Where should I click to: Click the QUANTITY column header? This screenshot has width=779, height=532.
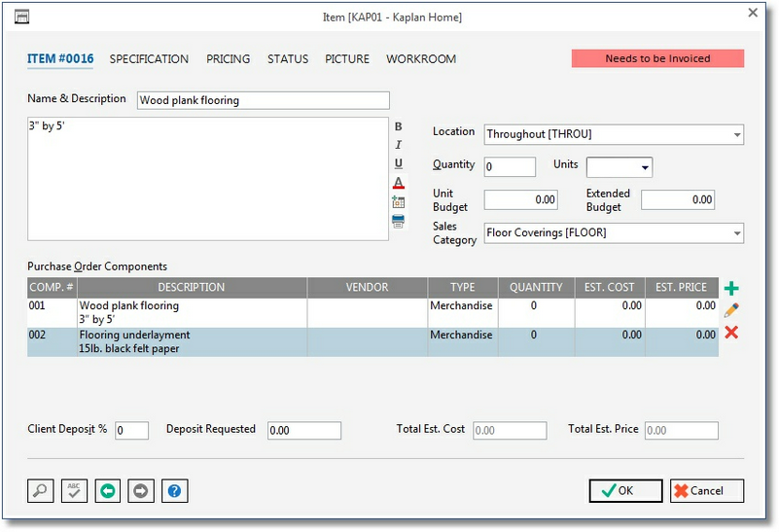pyautogui.click(x=536, y=287)
